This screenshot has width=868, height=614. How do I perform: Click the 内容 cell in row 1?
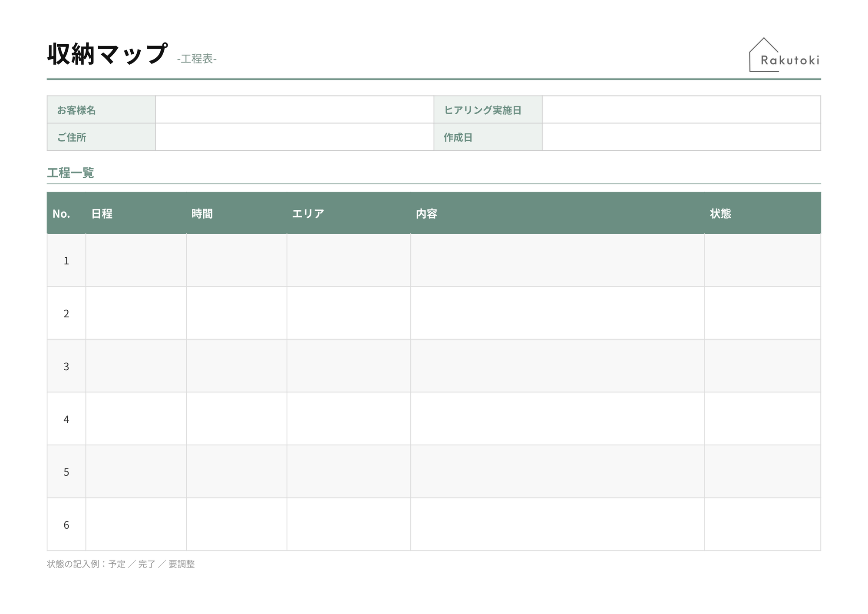click(x=558, y=260)
